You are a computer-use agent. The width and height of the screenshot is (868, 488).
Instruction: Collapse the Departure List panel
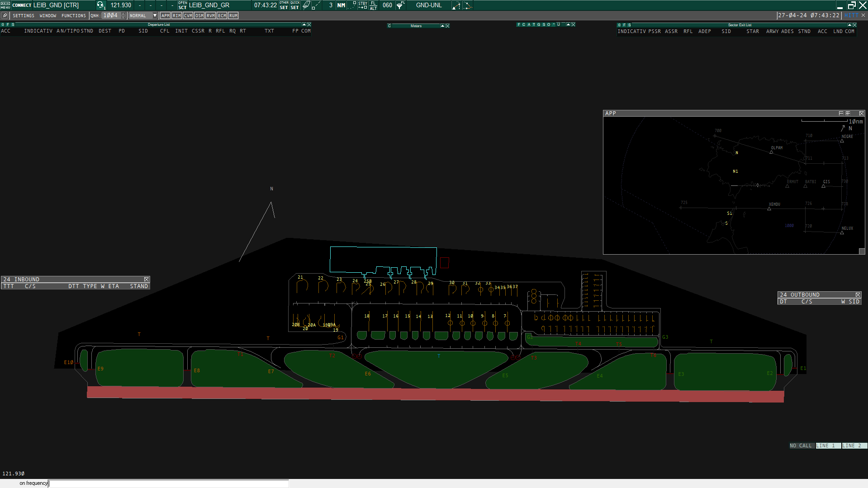(x=304, y=24)
